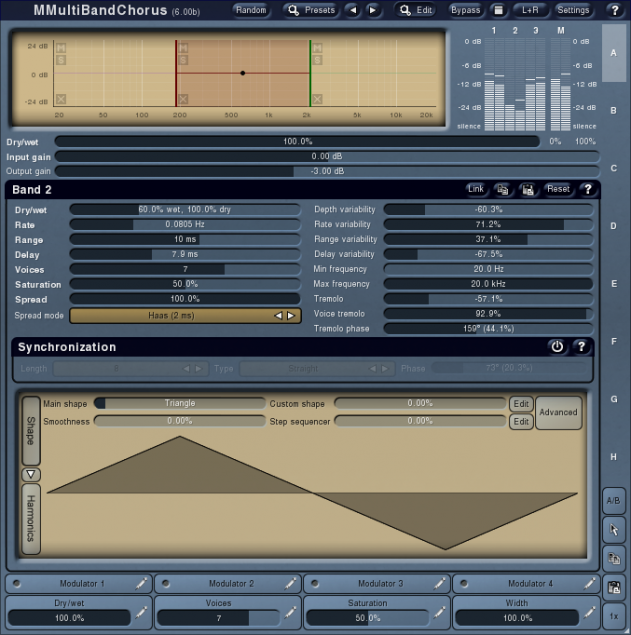Click the window mode icon beside Bypass
Viewport: 631px width, 635px height.
pyautogui.click(x=499, y=10)
